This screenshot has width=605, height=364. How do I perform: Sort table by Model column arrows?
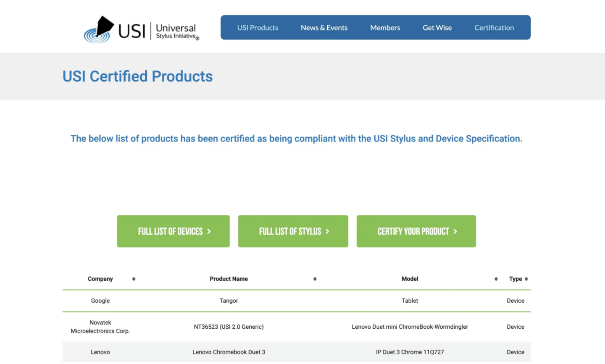(496, 279)
